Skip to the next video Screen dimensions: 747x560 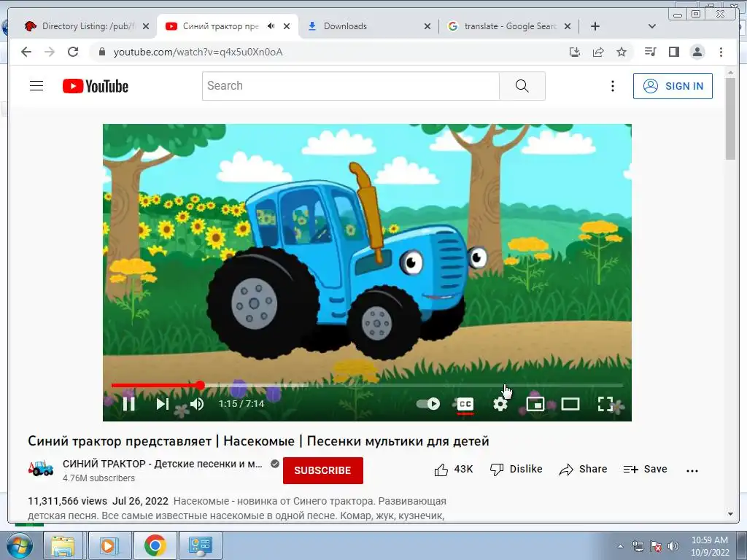coord(162,404)
